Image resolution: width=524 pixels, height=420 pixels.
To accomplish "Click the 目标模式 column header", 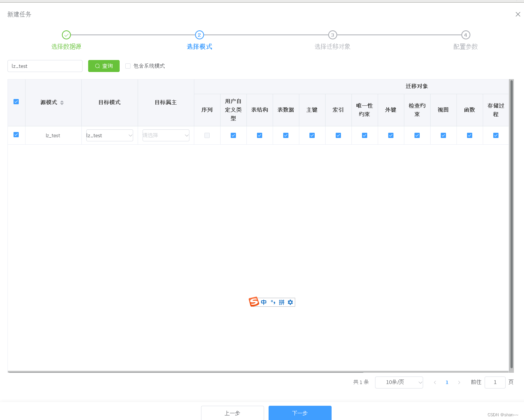I will click(x=110, y=102).
